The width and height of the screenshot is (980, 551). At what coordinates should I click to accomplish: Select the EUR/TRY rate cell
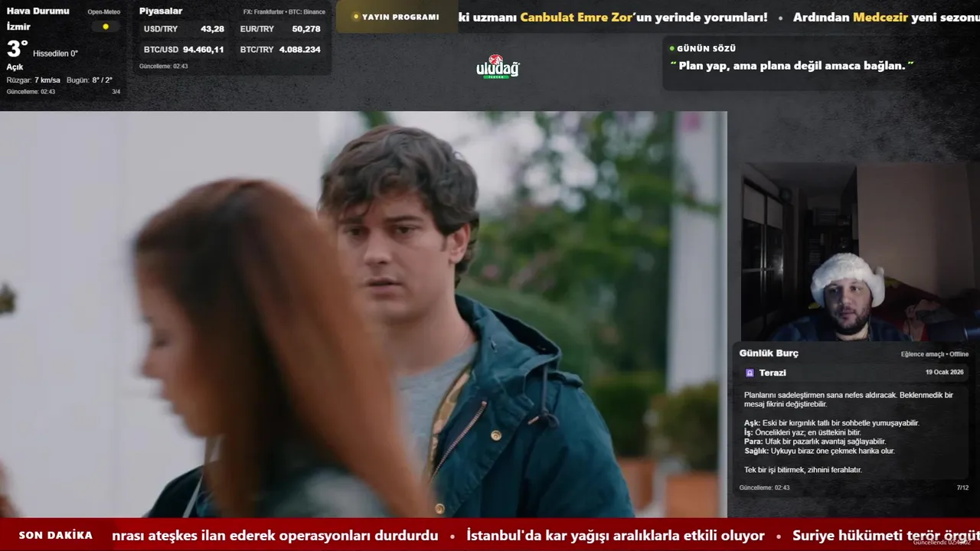point(280,28)
